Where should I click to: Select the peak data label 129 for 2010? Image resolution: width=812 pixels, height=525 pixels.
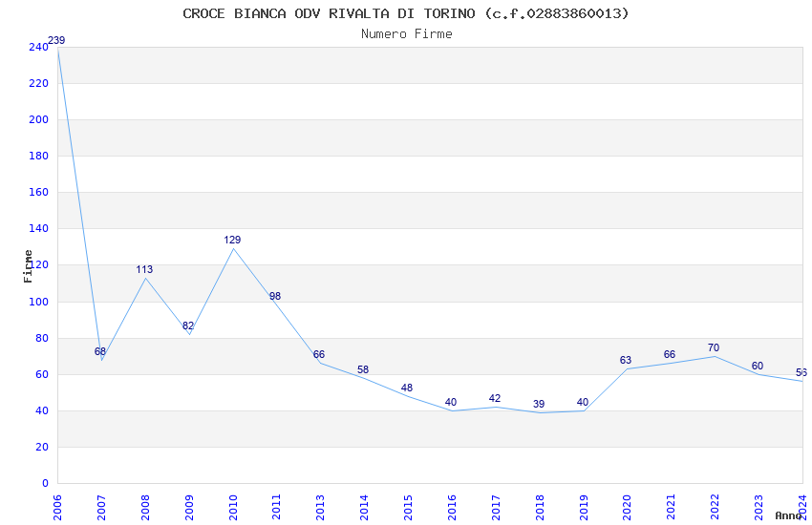(232, 240)
